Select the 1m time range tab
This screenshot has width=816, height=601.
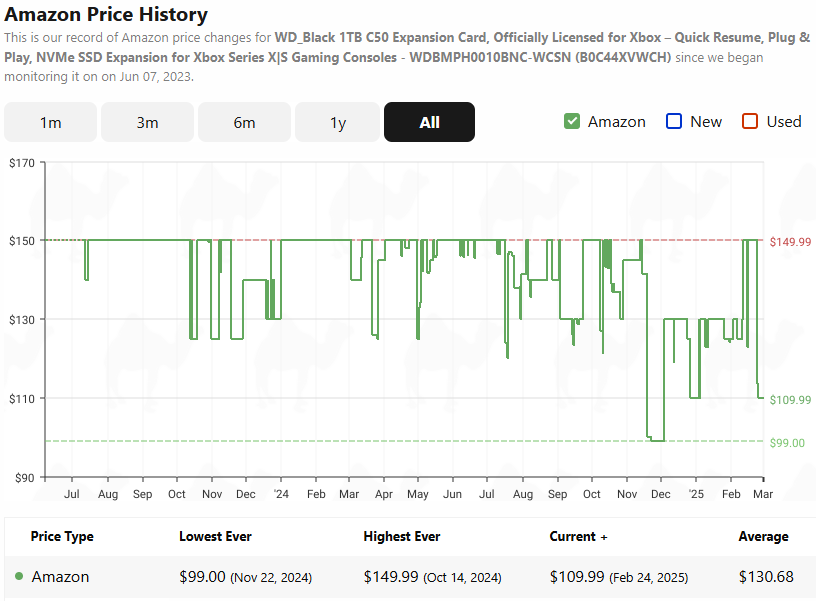click(51, 122)
